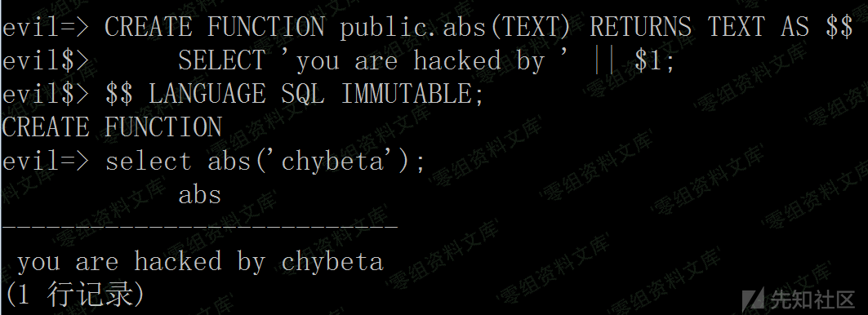Click the 先知社区 logo icon
Viewport: 868px width, 315px height.
tap(753, 299)
